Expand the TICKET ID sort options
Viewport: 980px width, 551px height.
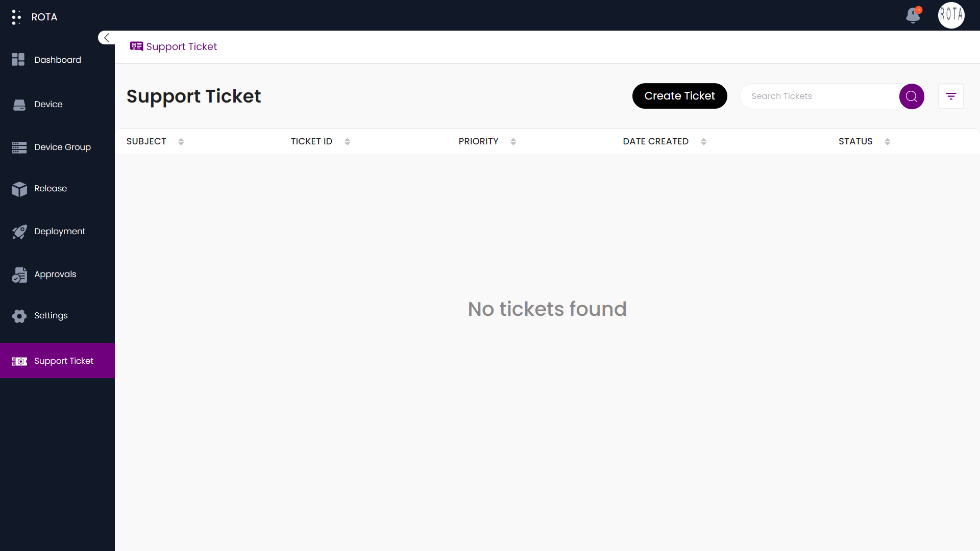348,141
